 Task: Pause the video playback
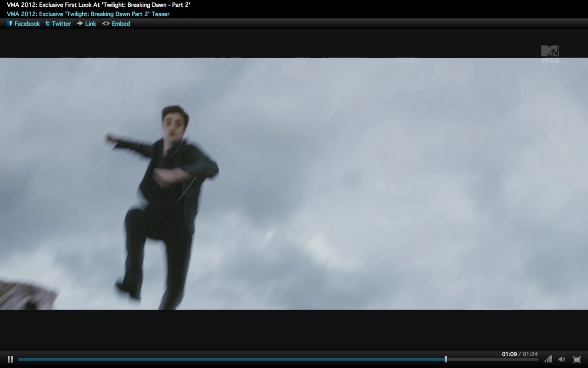(x=10, y=359)
